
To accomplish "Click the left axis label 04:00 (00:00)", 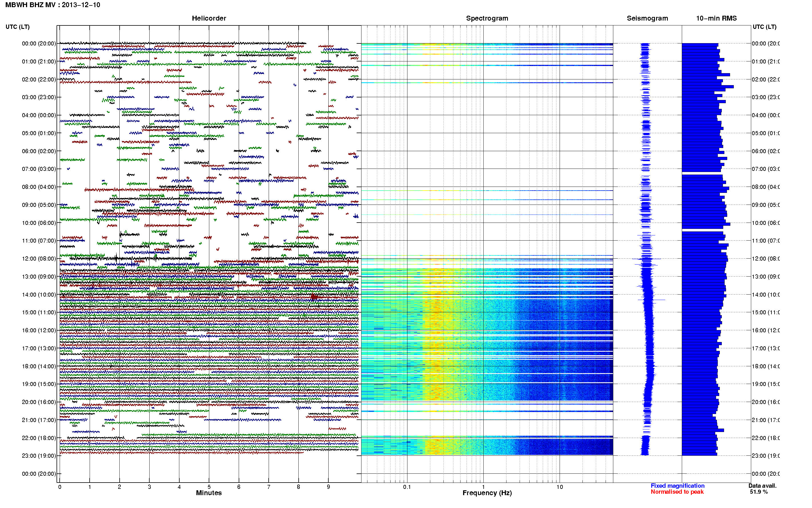I will pos(39,115).
